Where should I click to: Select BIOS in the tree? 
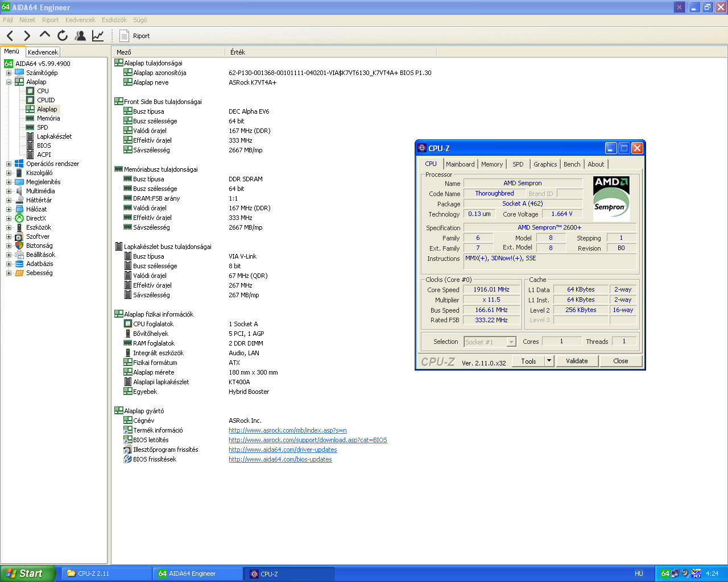pyautogui.click(x=44, y=145)
